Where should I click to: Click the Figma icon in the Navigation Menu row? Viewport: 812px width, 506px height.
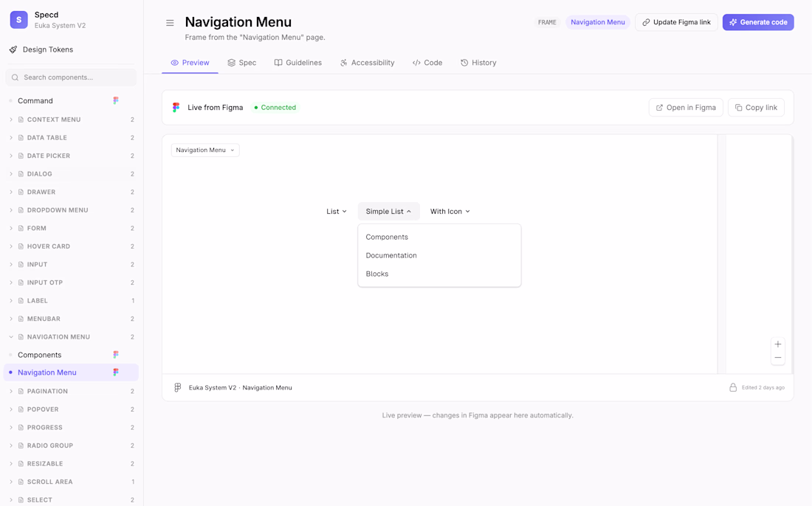116,372
